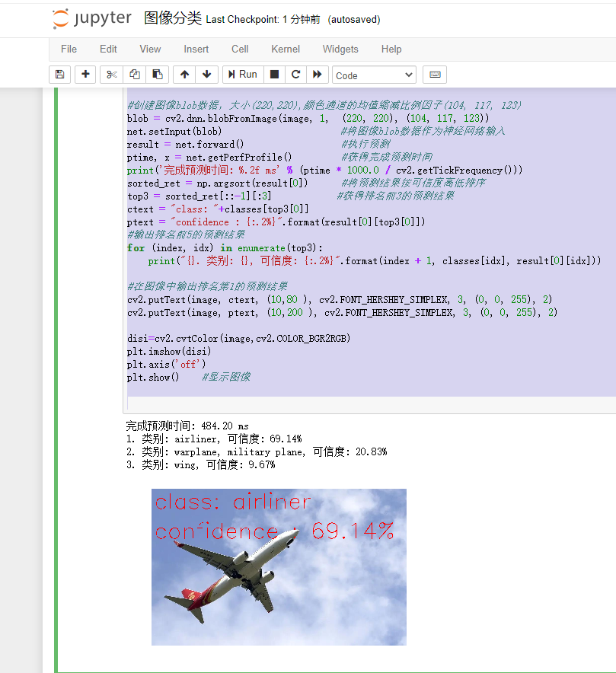The height and width of the screenshot is (673, 616).
Task: Copy the selected cell icon
Action: pos(134,74)
